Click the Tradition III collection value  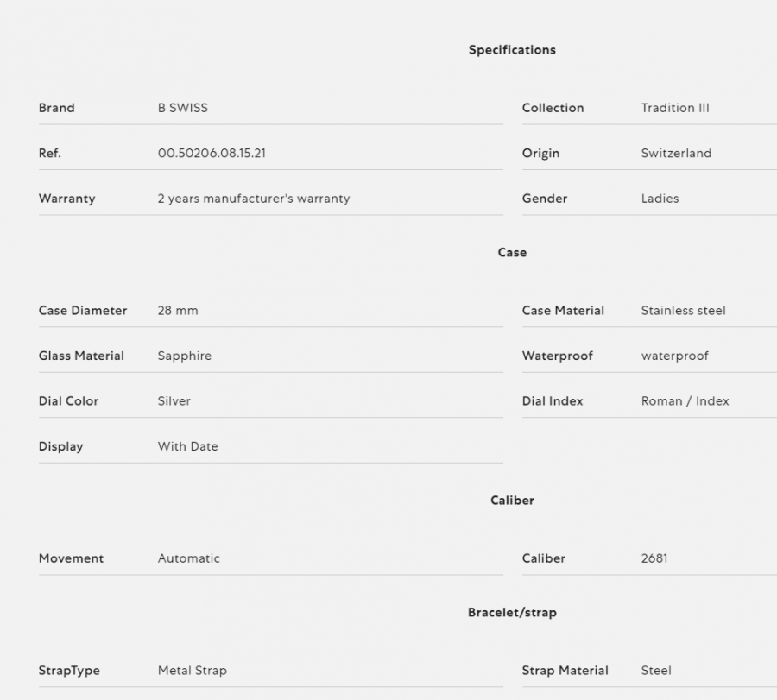coord(675,108)
